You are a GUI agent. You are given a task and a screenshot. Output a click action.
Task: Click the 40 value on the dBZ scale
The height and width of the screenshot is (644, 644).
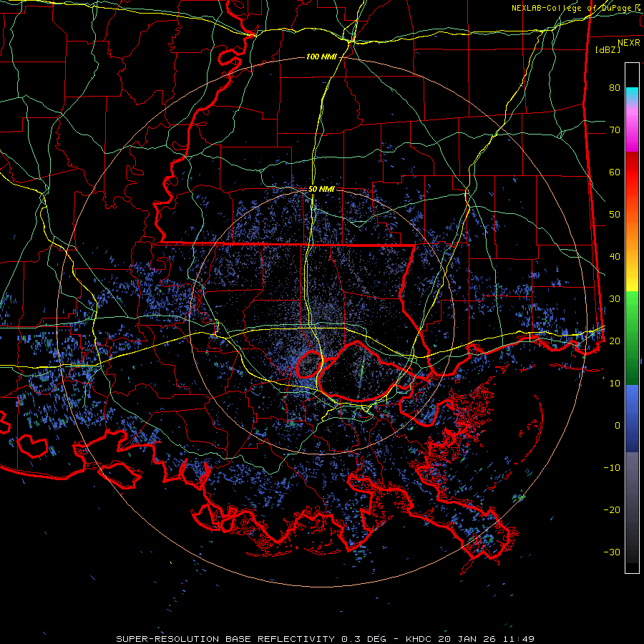tap(615, 257)
